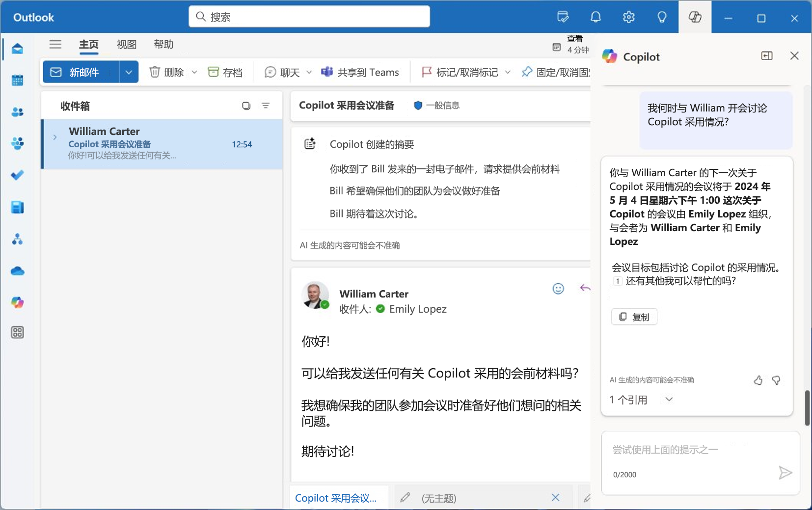Send the Copilot prompt
The image size is (812, 510).
[x=785, y=473]
